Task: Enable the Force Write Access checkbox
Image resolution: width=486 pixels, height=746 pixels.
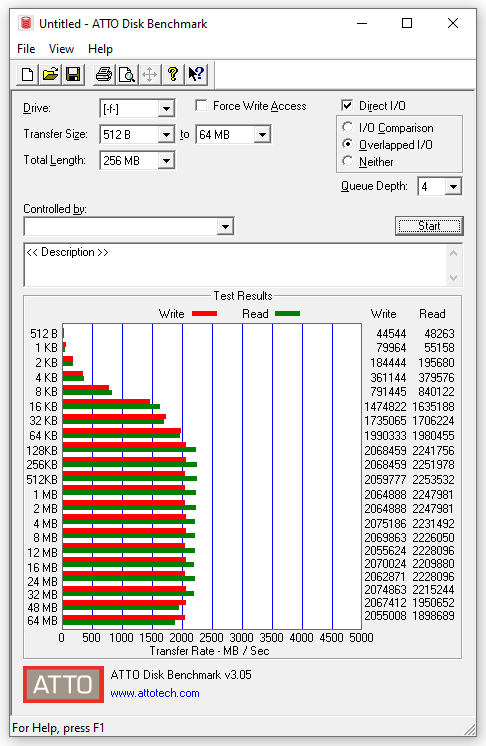Action: pyautogui.click(x=201, y=106)
